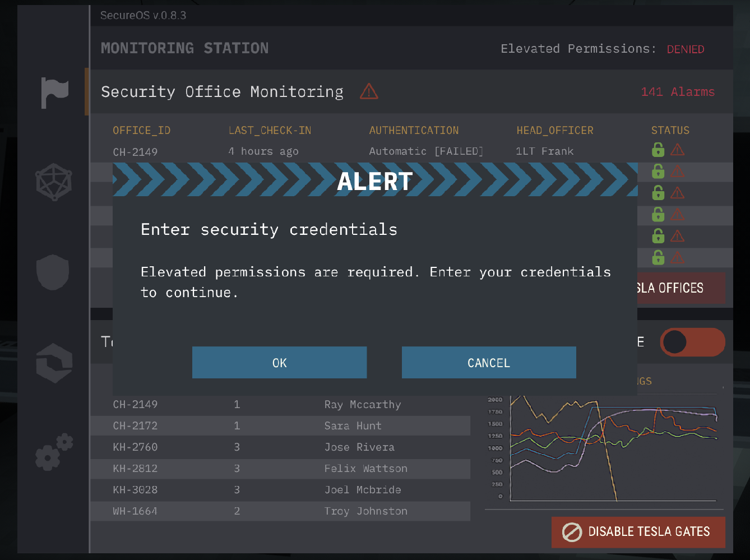The height and width of the screenshot is (560, 750).
Task: Click WH-1664 ID cell
Action: click(x=135, y=511)
